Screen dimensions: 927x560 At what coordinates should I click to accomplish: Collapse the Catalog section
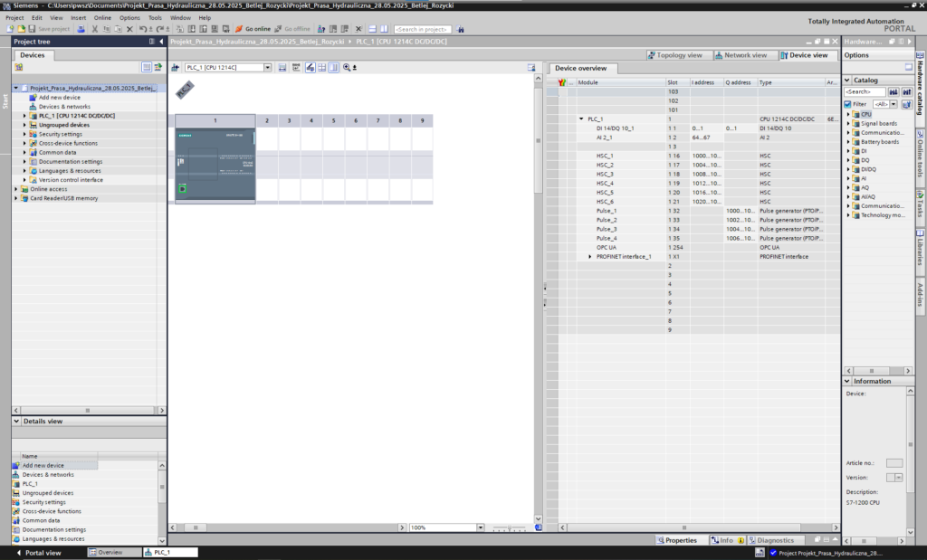pyautogui.click(x=847, y=80)
